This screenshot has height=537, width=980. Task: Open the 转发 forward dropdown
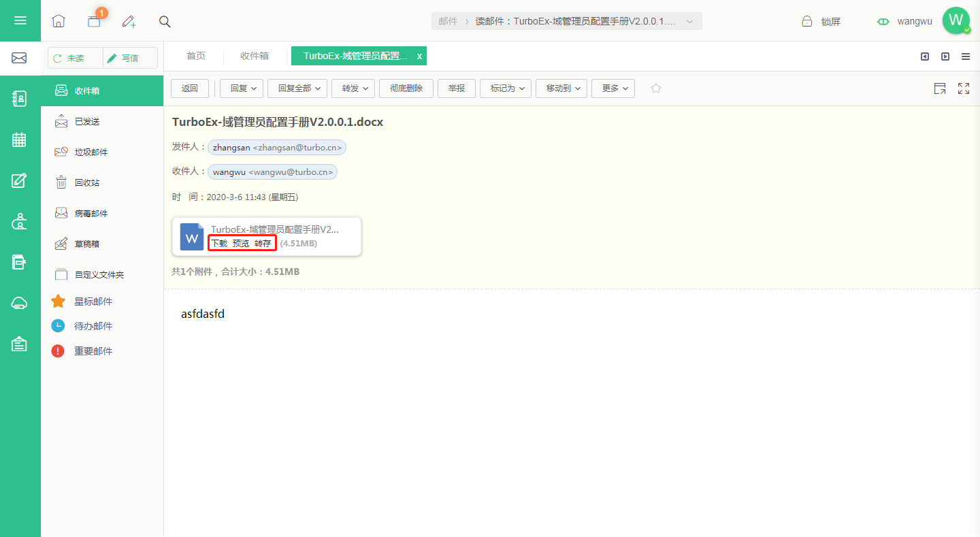pyautogui.click(x=353, y=88)
